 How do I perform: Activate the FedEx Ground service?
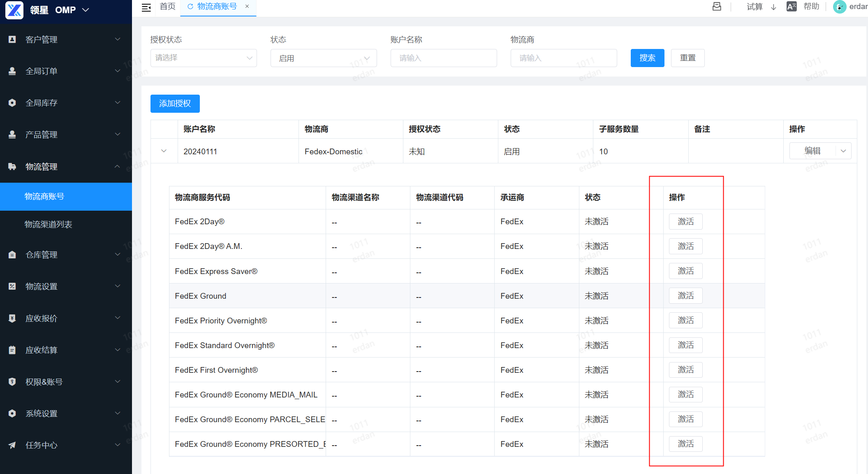(685, 296)
